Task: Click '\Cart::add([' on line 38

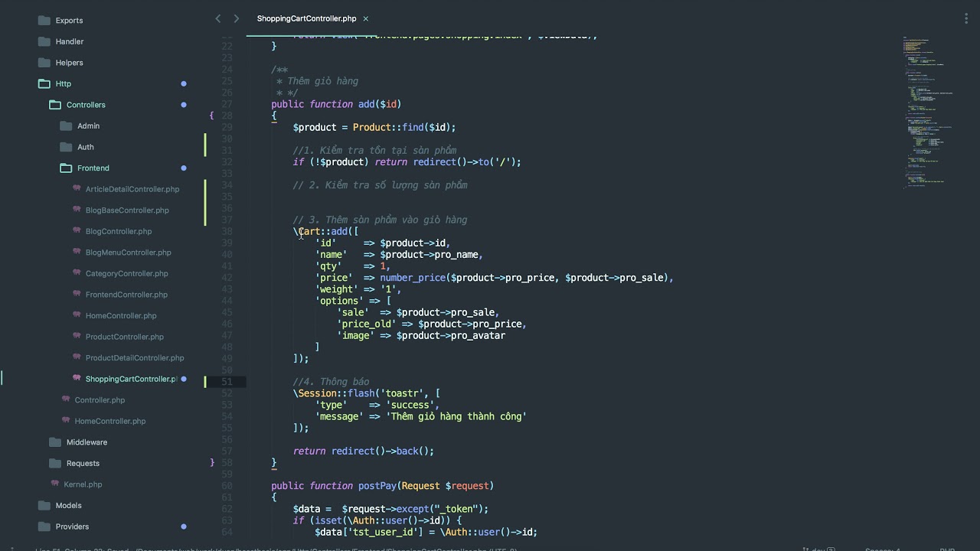Action: click(x=325, y=231)
